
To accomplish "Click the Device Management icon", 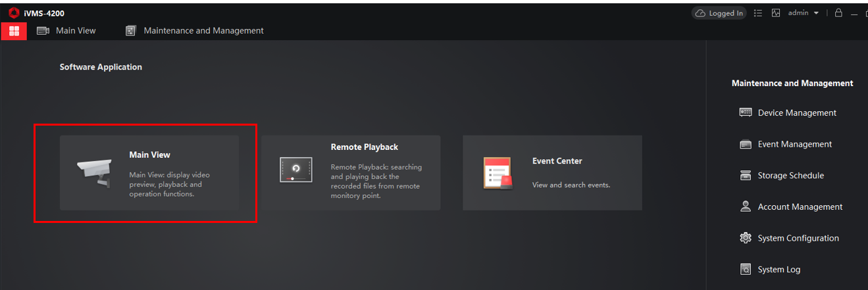I will coord(746,112).
